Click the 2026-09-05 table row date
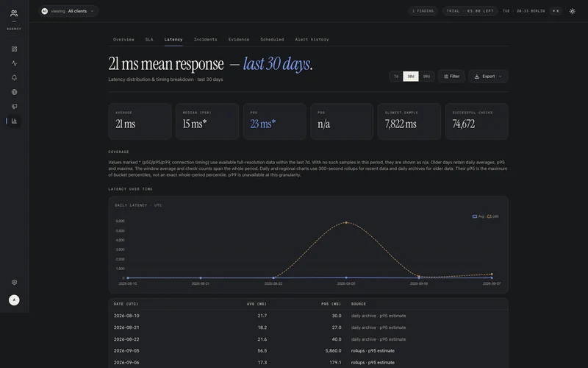The image size is (588, 368). [x=126, y=351]
